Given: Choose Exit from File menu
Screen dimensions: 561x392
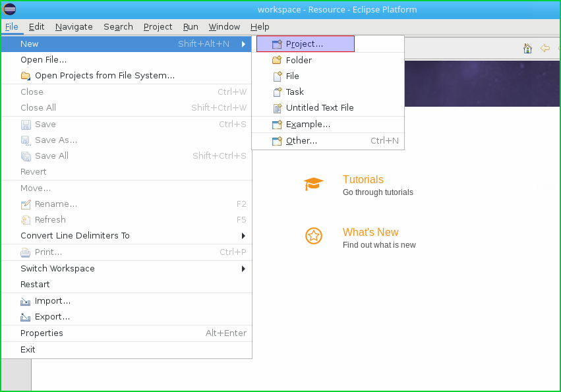Looking at the screenshot, I should coord(127,350).
